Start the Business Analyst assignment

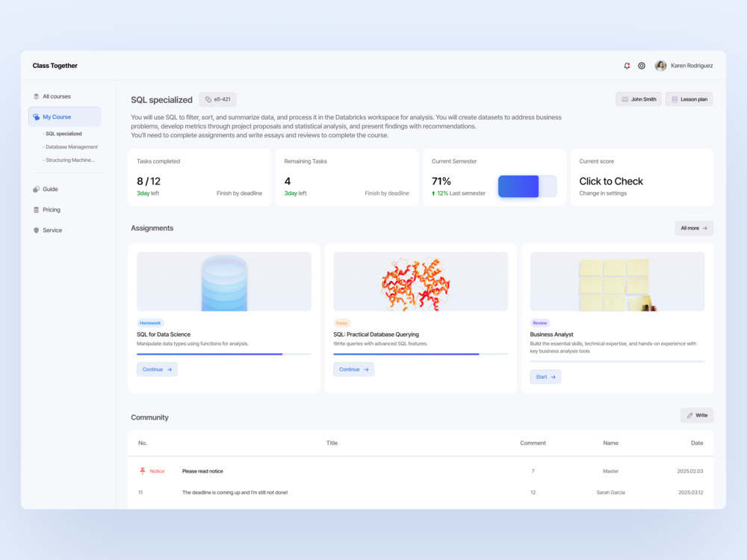545,376
